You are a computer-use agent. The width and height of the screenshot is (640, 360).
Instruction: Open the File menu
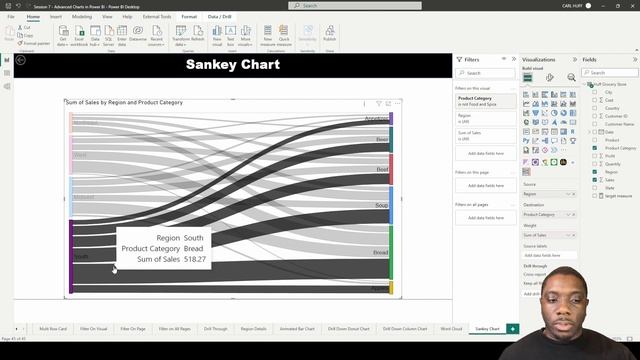click(11, 17)
